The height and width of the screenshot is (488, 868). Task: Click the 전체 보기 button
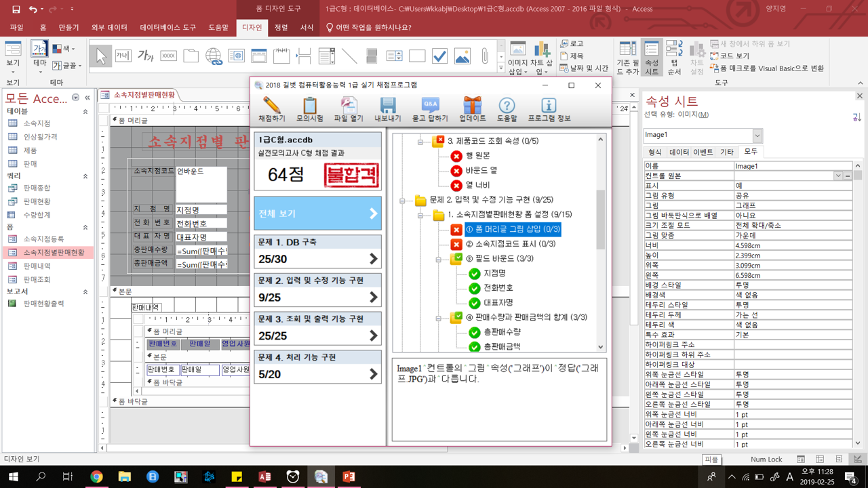tap(317, 213)
